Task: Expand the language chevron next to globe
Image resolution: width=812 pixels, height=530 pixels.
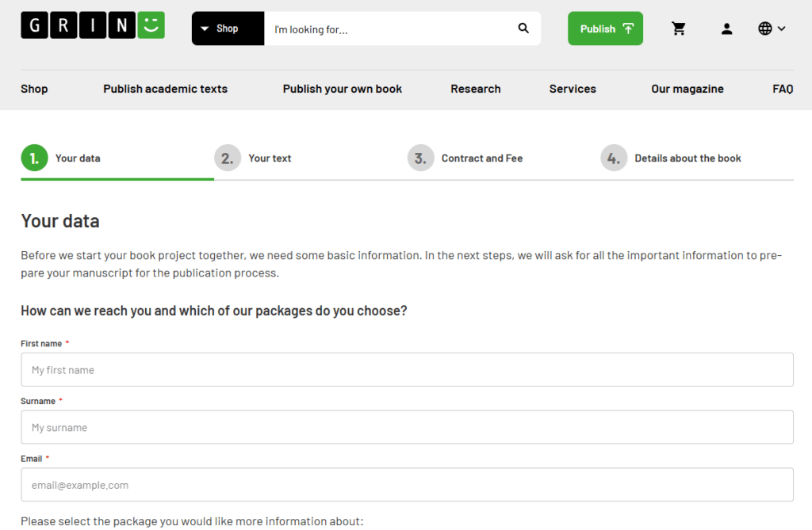Action: (782, 29)
